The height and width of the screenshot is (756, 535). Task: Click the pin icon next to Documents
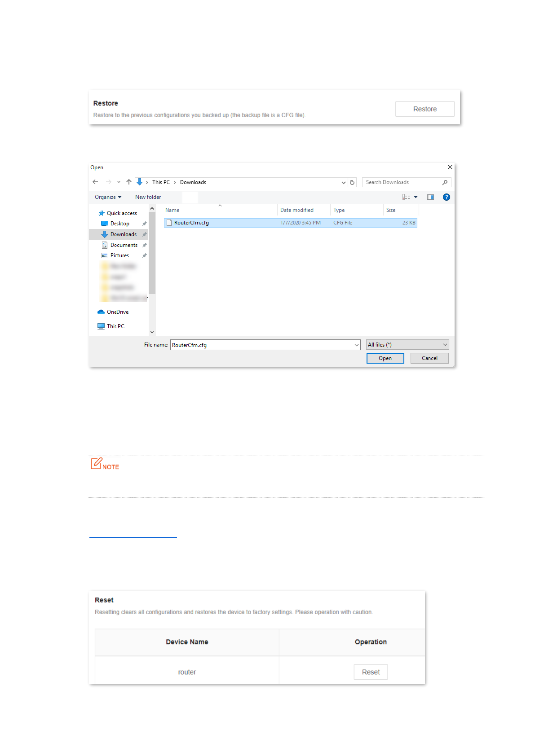point(144,245)
